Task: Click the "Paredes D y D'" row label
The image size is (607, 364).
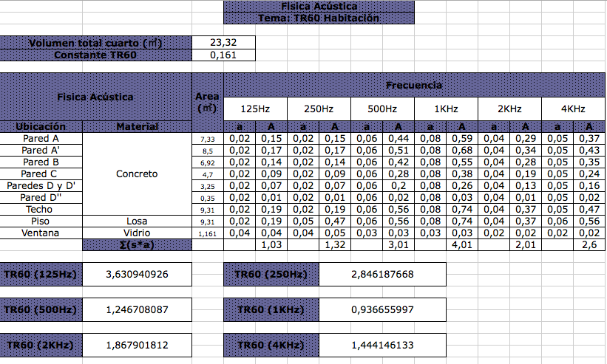Action: (x=41, y=185)
